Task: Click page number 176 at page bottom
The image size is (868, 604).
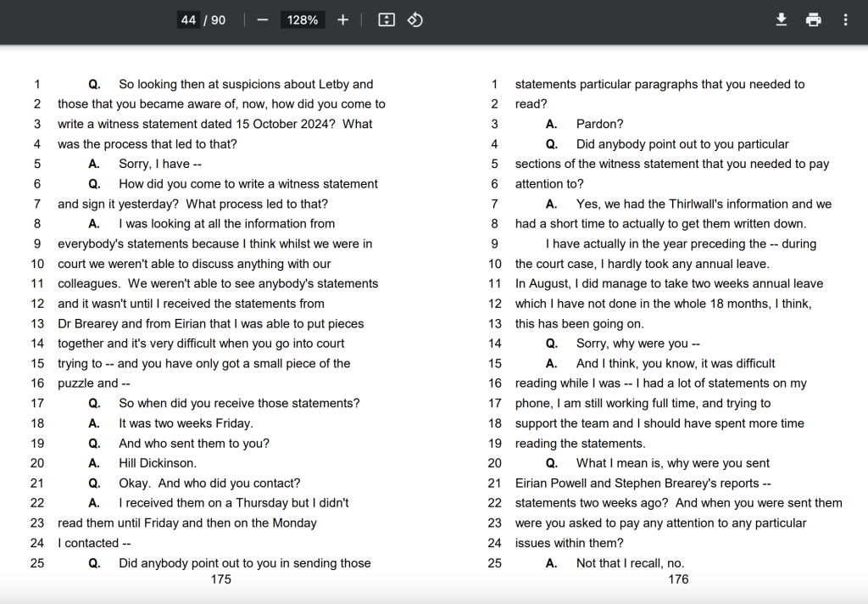Action: point(678,579)
